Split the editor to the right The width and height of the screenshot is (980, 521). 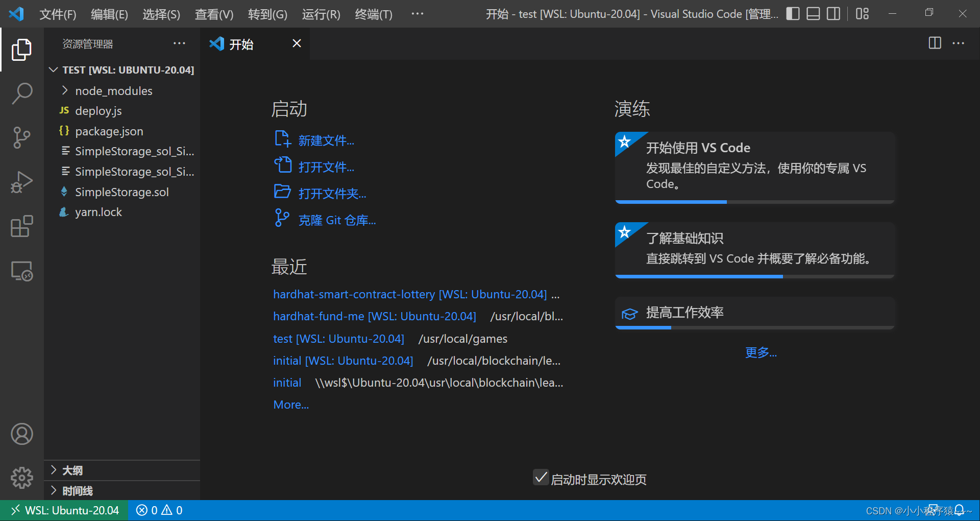(x=935, y=43)
